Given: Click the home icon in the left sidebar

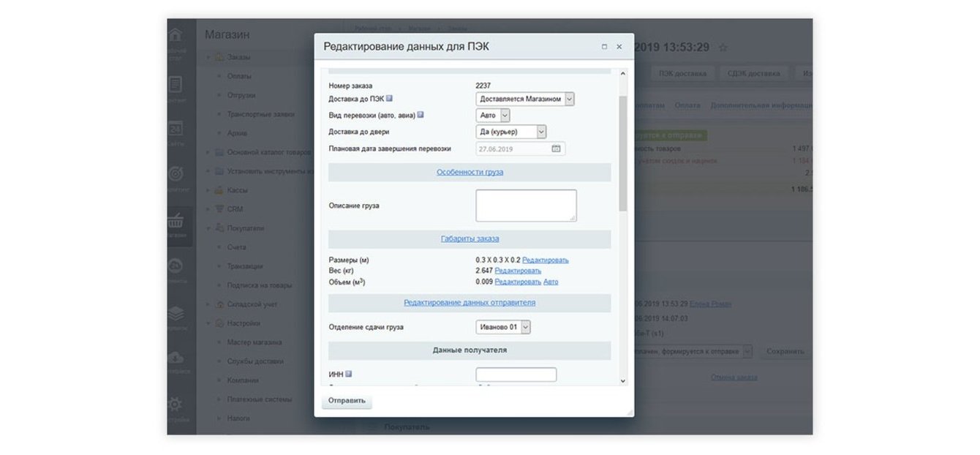Looking at the screenshot, I should point(176,36).
